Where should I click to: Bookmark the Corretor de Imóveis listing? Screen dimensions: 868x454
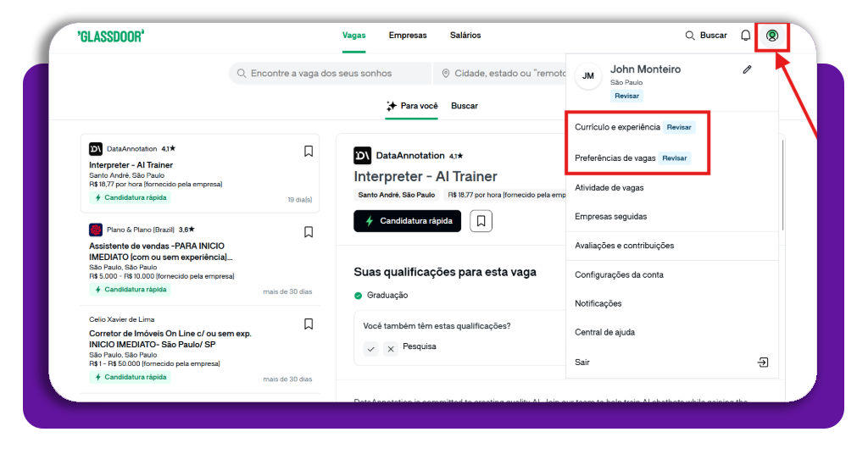pyautogui.click(x=309, y=324)
